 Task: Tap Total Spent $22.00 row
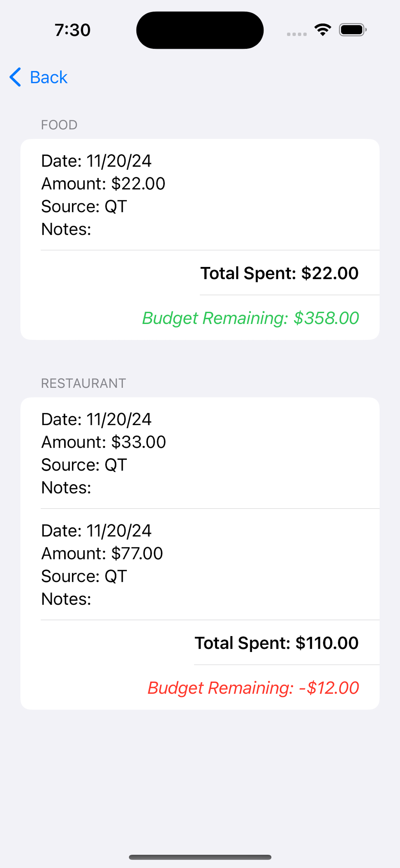coord(279,273)
